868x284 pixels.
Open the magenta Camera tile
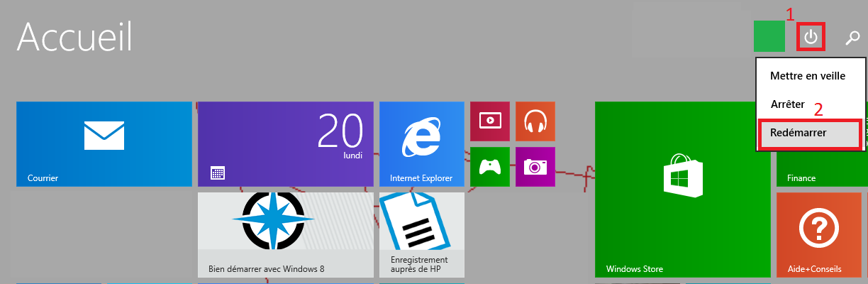(x=535, y=167)
